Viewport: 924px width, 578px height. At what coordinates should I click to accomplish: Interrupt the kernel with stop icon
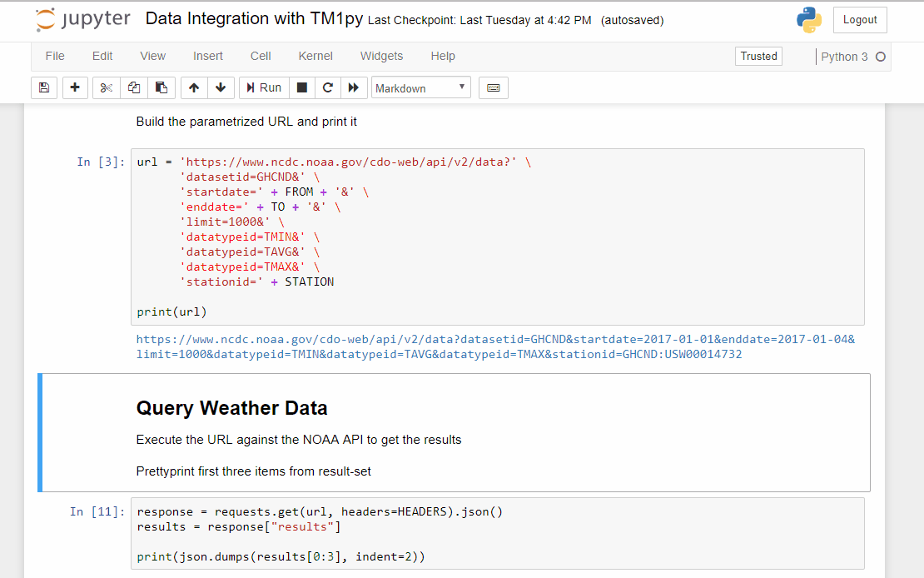[x=302, y=87]
